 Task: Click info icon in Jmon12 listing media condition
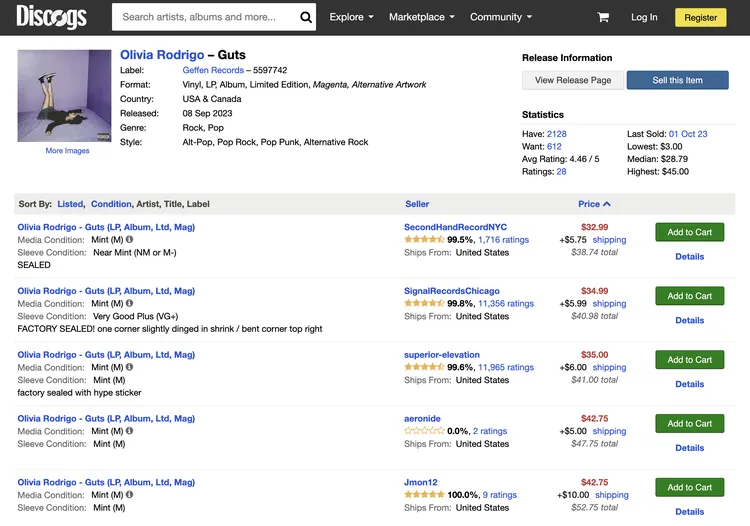pyautogui.click(x=129, y=494)
